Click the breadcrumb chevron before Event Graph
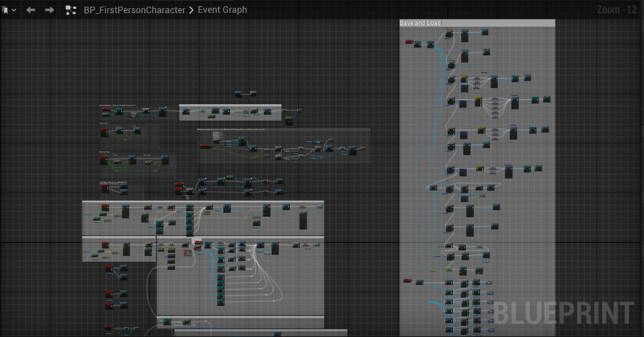Image resolution: width=644 pixels, height=337 pixels. [192, 10]
